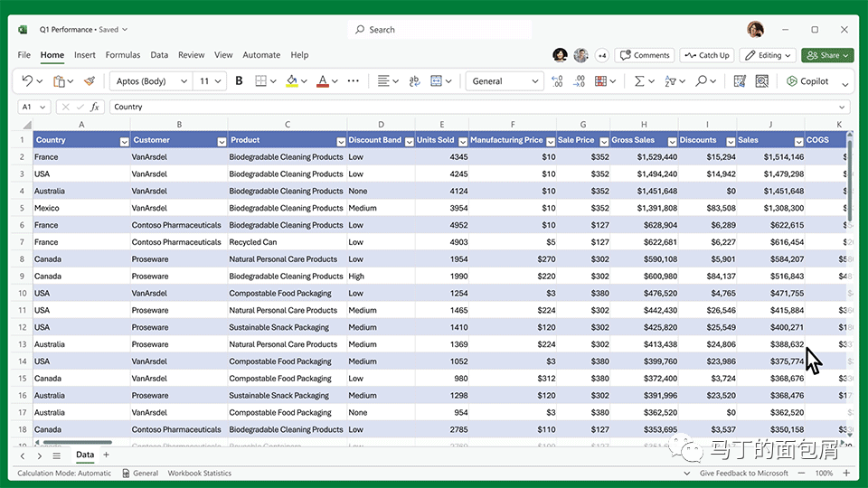Viewport: 868px width, 488px height.
Task: Select the Data sheet tab
Action: pyautogui.click(x=85, y=455)
